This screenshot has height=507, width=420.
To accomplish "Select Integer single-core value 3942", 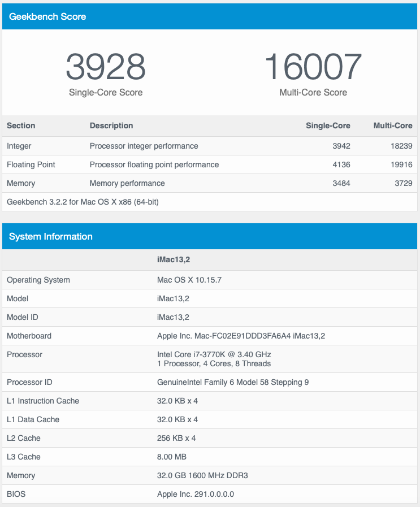I will (x=341, y=146).
